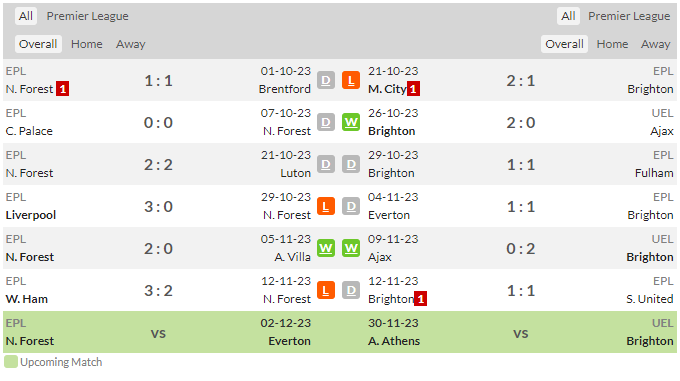Screen dimensions: 680x381
Task: Click the orange L badge for W. Ham vs N. Forest
Action: (326, 291)
